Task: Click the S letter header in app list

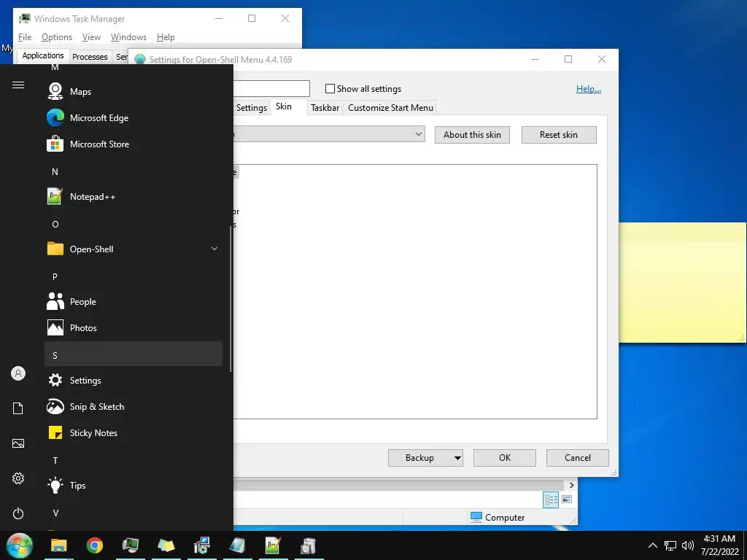Action: click(x=133, y=355)
